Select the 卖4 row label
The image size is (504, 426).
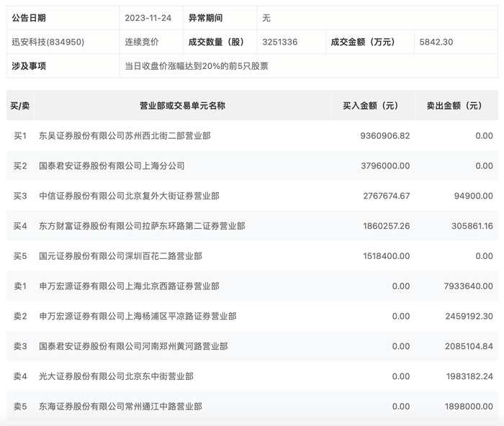tap(20, 376)
